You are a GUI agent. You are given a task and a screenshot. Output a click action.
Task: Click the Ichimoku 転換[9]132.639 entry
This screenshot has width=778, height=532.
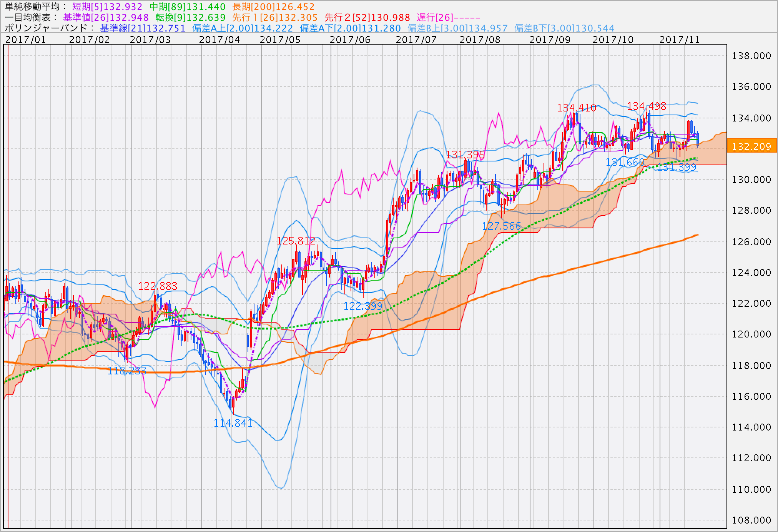pyautogui.click(x=191, y=17)
